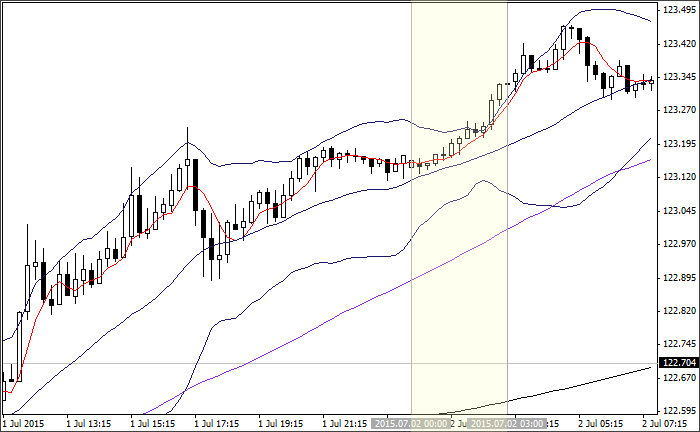Click the 123.495 price axis label
Viewport: 700px width, 432px height.
pos(679,10)
